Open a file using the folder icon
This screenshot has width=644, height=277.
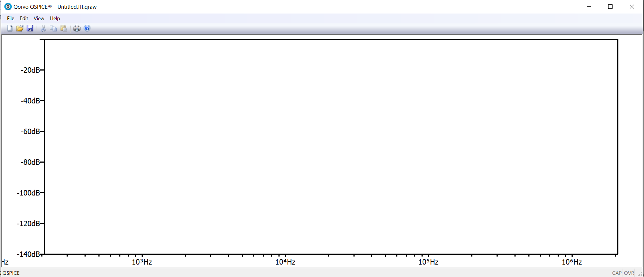pyautogui.click(x=20, y=29)
